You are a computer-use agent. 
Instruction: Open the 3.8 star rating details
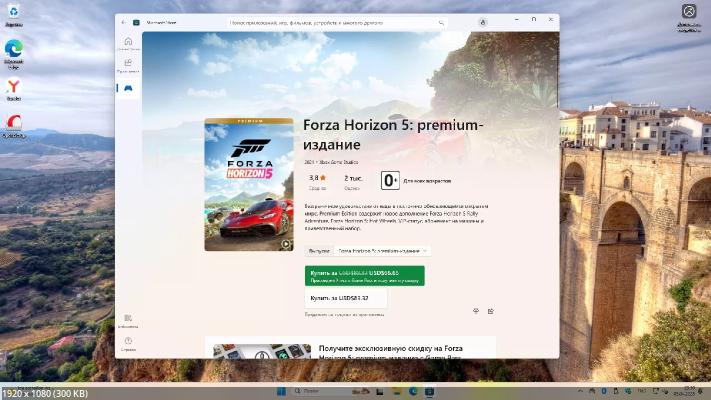tap(317, 182)
